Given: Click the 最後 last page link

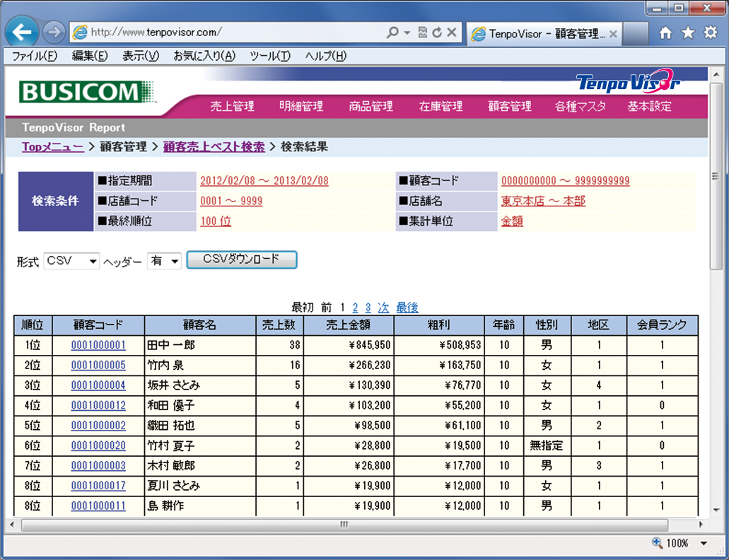Looking at the screenshot, I should 407,307.
